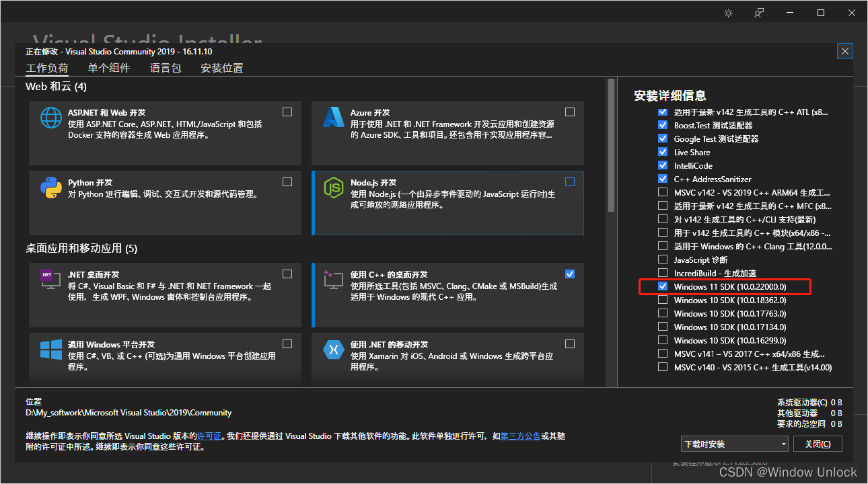Image resolution: width=868 pixels, height=484 pixels.
Task: Toggle the theme brightness icon in title bar
Action: coord(728,13)
